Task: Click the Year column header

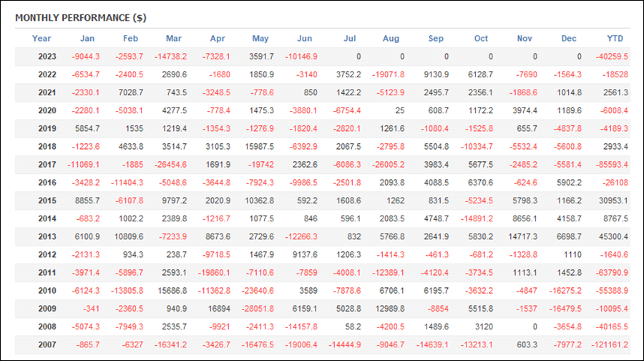Action: pyautogui.click(x=42, y=39)
